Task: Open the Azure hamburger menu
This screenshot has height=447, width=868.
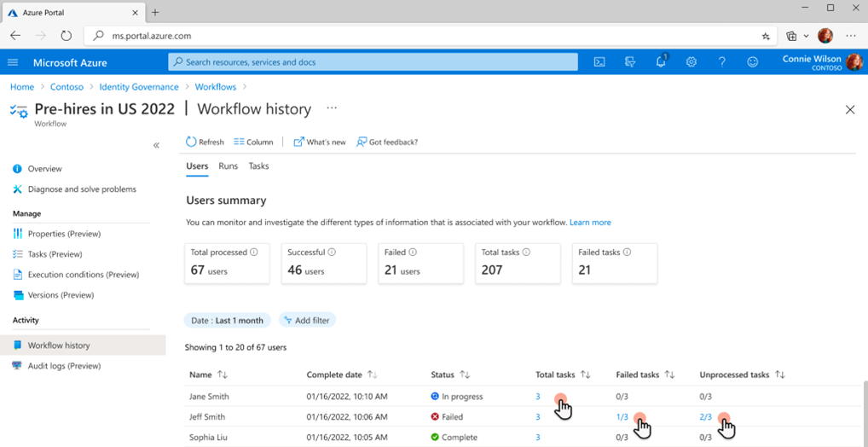Action: pyautogui.click(x=13, y=62)
